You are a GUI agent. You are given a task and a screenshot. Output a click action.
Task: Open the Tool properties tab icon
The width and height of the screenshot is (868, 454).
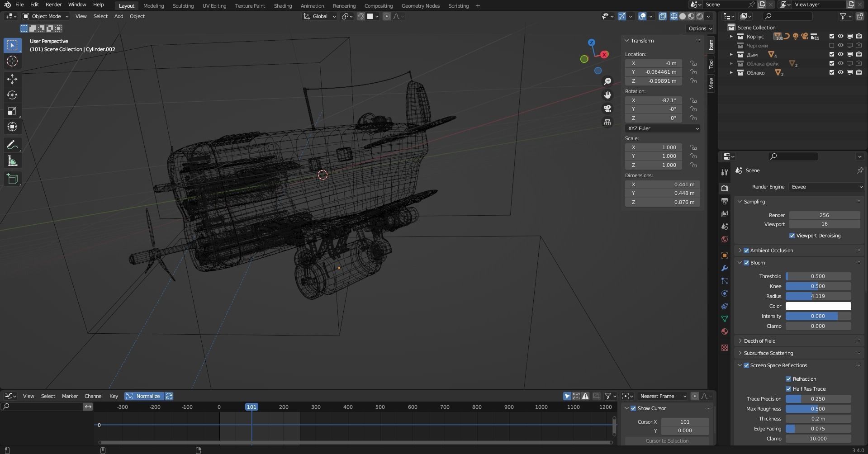click(725, 172)
